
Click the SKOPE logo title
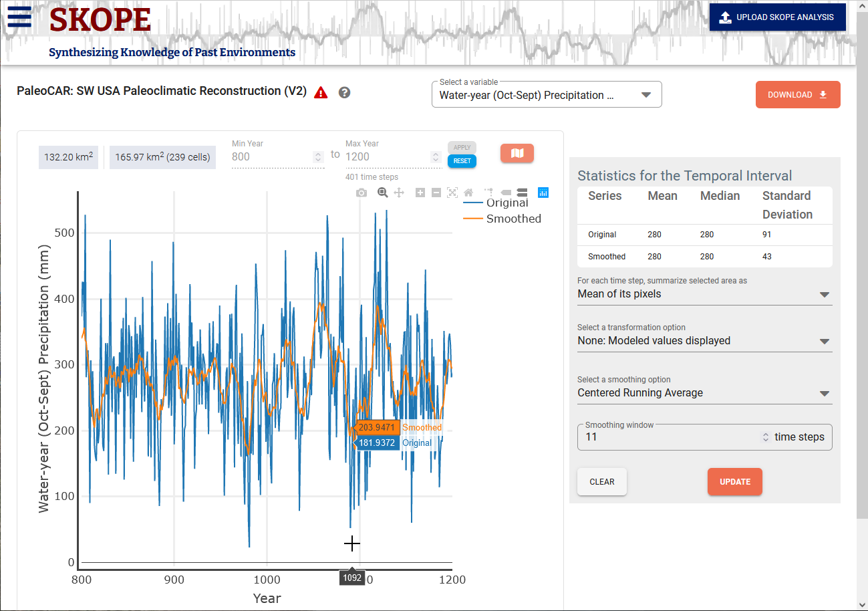click(x=100, y=19)
